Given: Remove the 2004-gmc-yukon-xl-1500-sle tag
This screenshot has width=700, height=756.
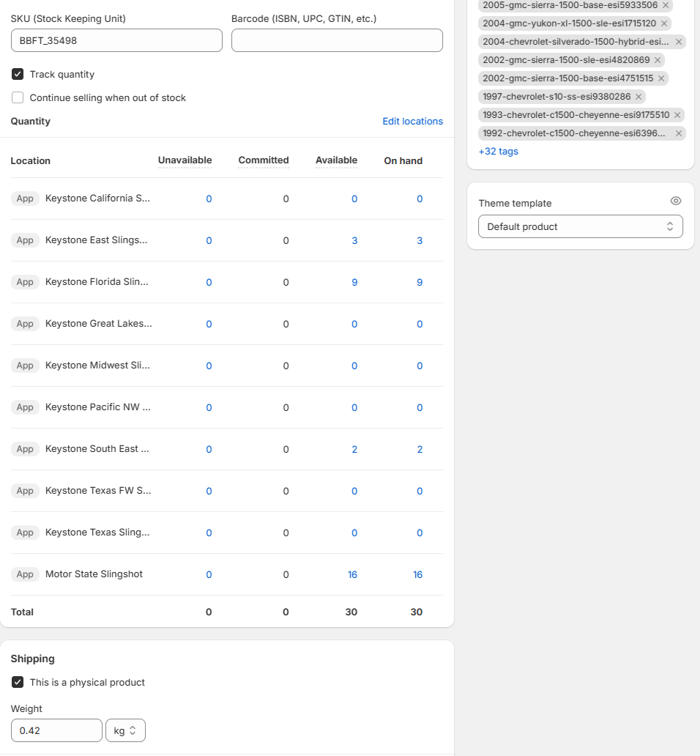Looking at the screenshot, I should [664, 23].
